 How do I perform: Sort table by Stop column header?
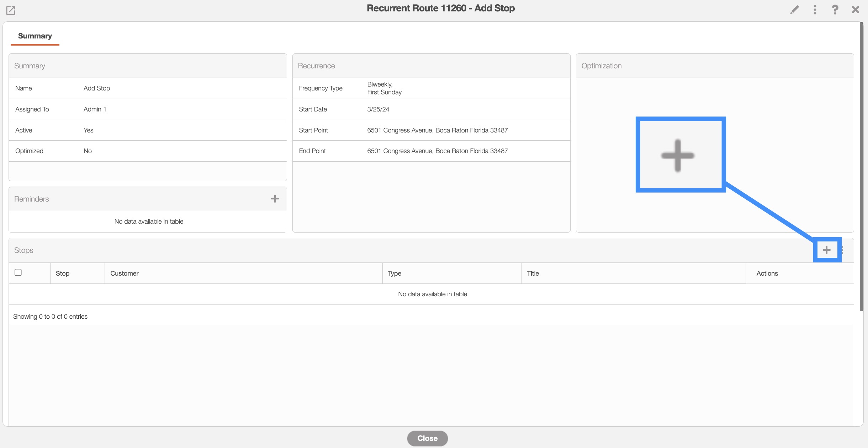pyautogui.click(x=63, y=274)
